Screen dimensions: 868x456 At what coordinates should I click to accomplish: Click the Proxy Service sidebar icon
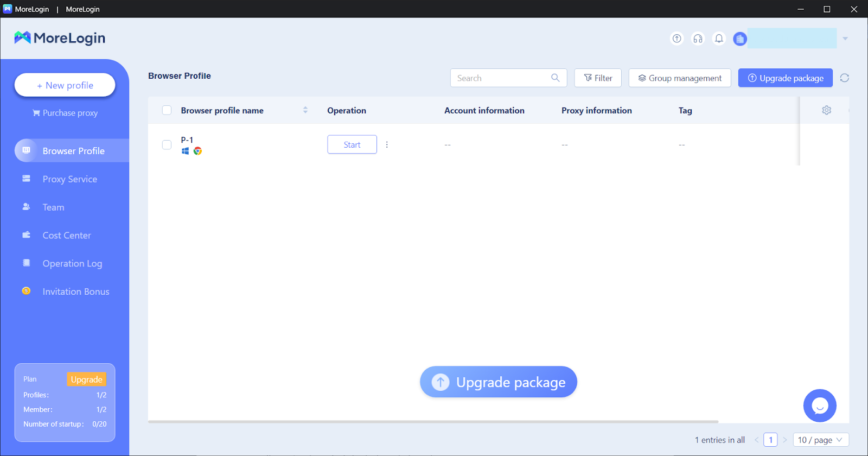26,179
